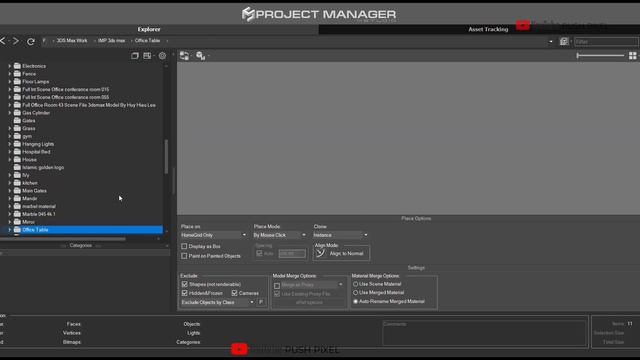Expand the Fence folder

pos(10,74)
